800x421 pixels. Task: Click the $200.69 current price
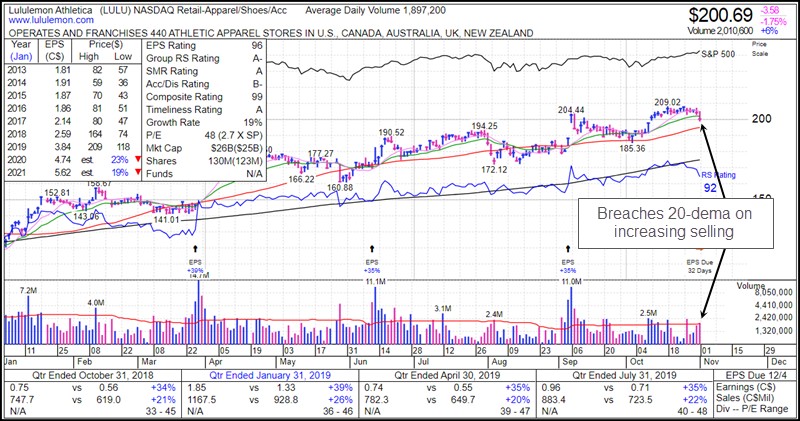coord(720,15)
